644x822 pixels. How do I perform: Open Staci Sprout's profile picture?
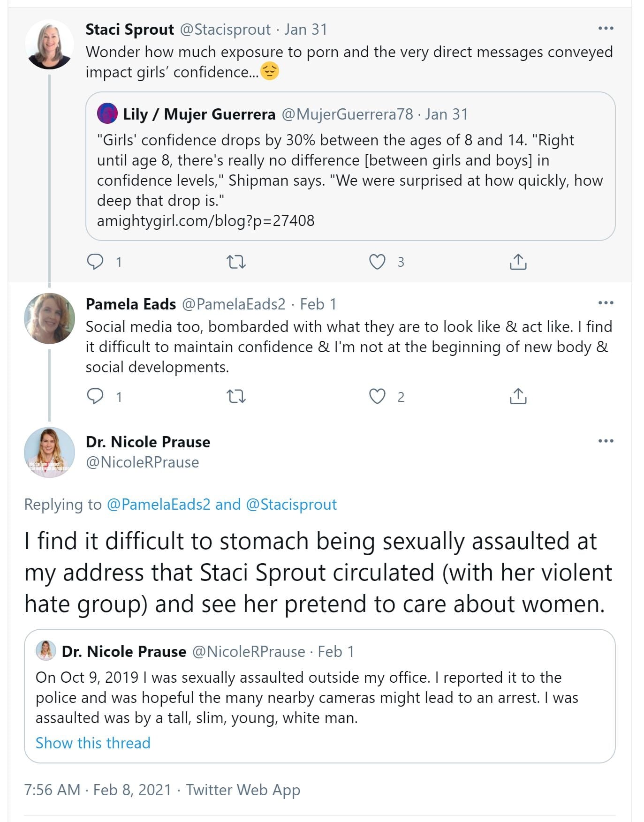click(x=49, y=45)
